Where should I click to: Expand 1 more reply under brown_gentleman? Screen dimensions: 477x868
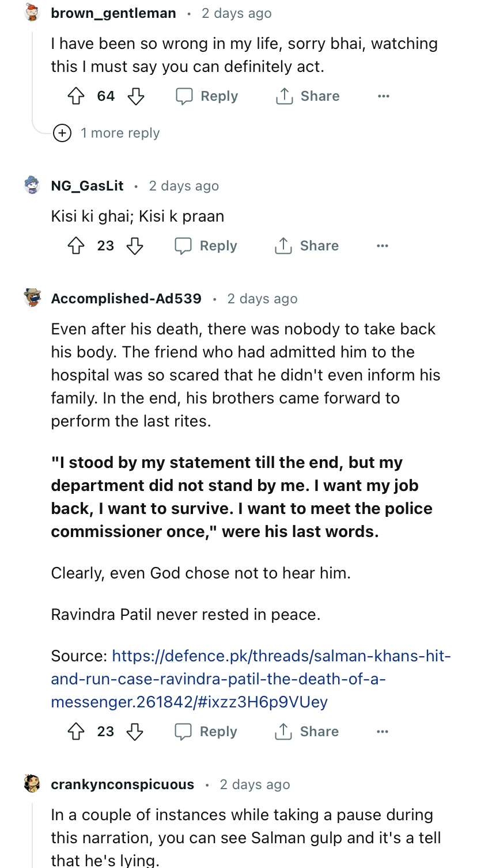point(107,133)
